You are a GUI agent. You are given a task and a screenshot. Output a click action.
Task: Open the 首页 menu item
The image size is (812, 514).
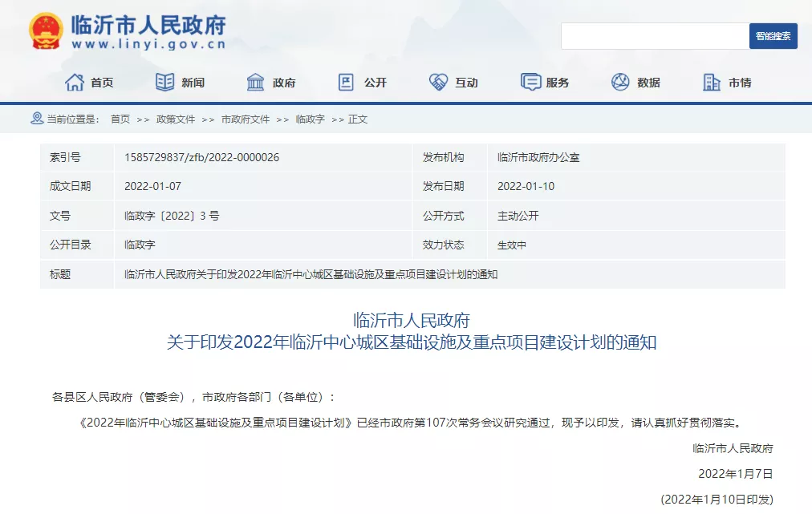coord(102,83)
